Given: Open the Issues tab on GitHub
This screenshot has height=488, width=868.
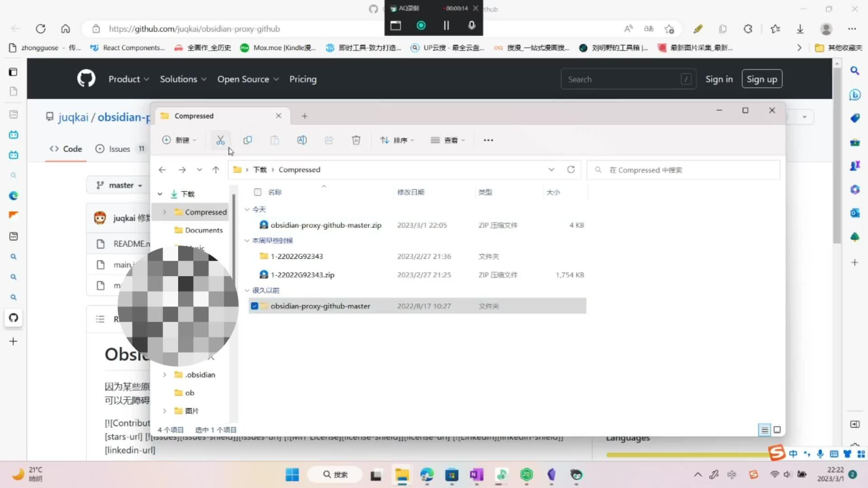Looking at the screenshot, I should point(119,149).
